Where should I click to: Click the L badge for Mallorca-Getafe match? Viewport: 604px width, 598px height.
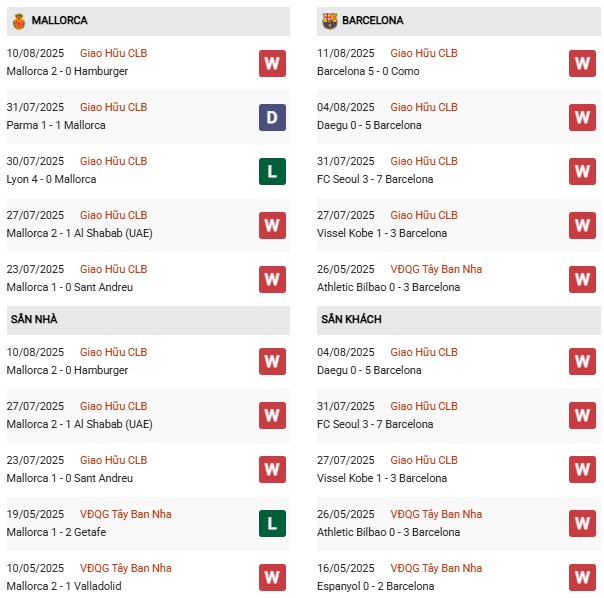272,523
